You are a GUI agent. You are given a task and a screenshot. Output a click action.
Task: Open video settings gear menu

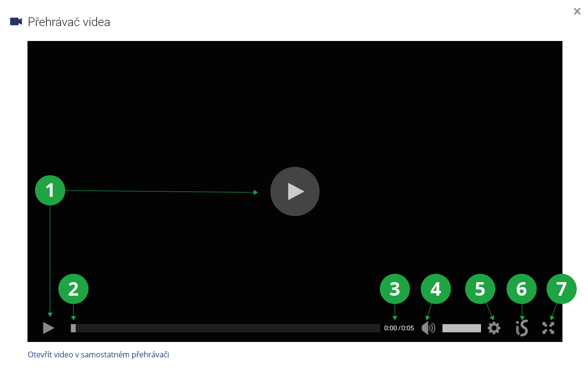click(x=494, y=328)
